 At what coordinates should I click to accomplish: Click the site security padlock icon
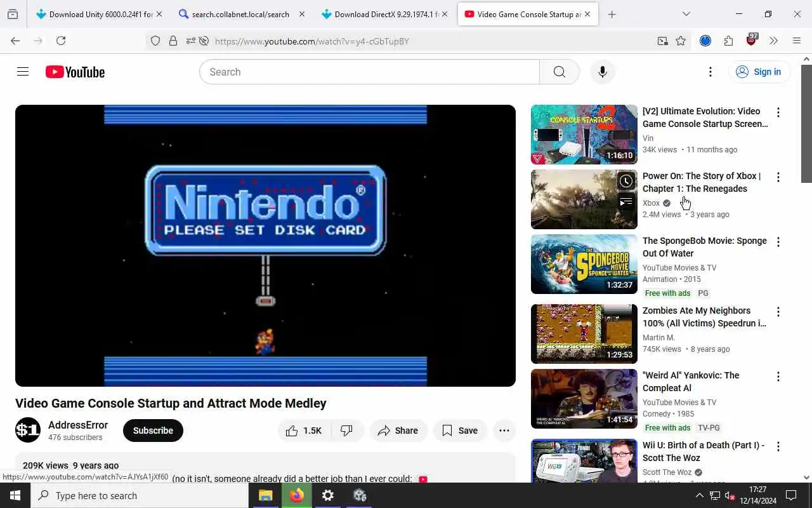[x=173, y=41]
